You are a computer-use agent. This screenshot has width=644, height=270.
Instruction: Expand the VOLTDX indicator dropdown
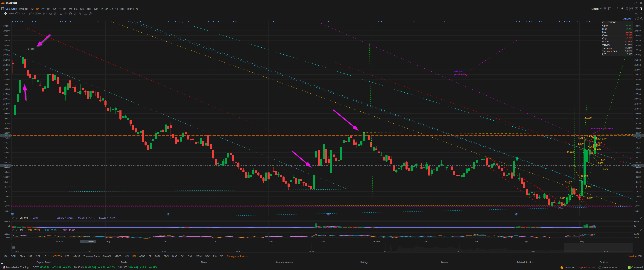pos(30,218)
